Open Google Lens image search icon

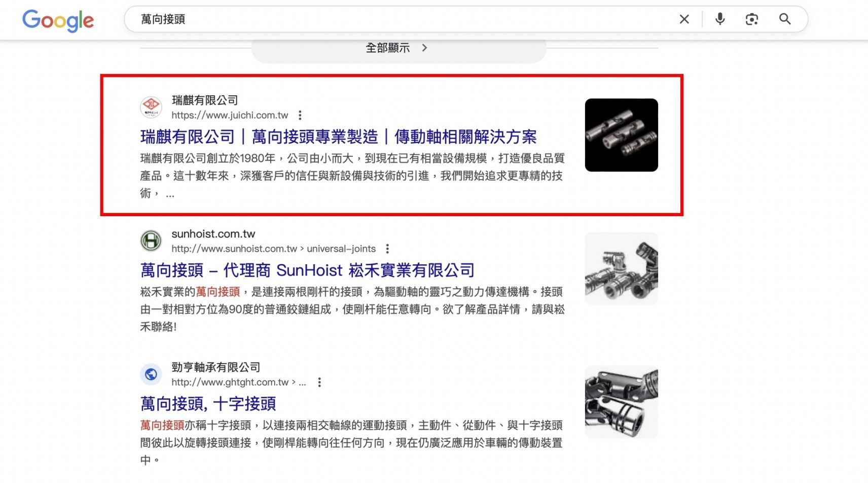tap(751, 19)
